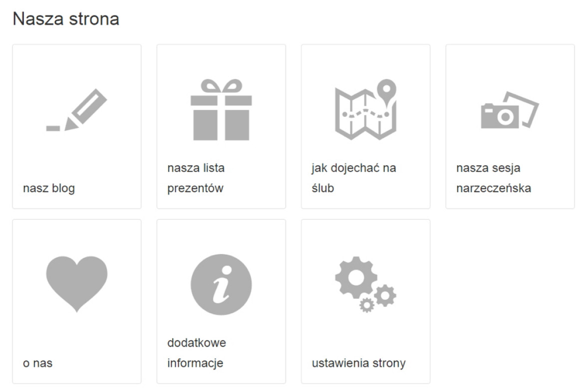The width and height of the screenshot is (584, 392).
Task: Open the map with location pin icon
Action: (366, 109)
